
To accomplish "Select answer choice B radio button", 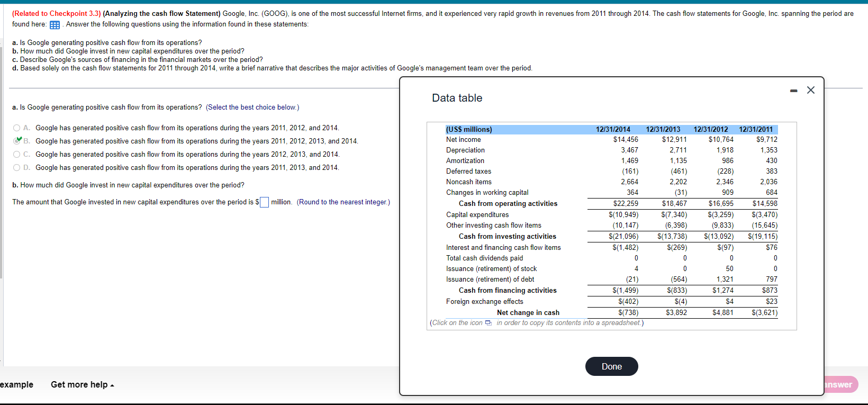I will click(17, 141).
